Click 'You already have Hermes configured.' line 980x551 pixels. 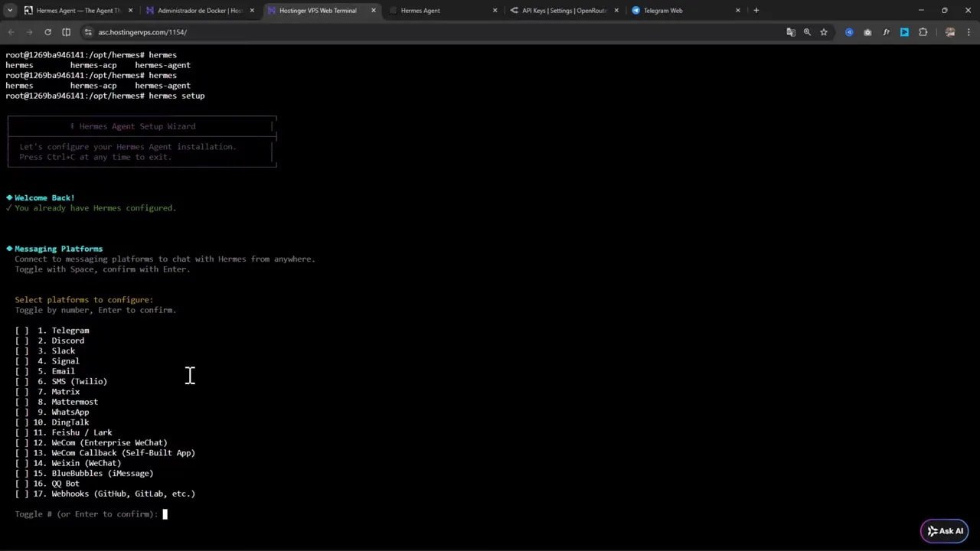(x=96, y=208)
